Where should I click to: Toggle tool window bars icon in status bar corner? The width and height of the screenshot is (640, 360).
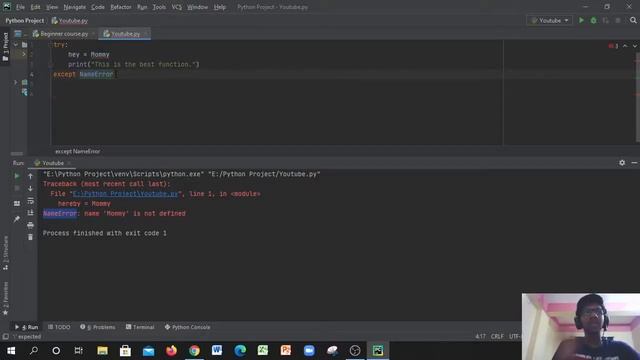tap(5, 337)
